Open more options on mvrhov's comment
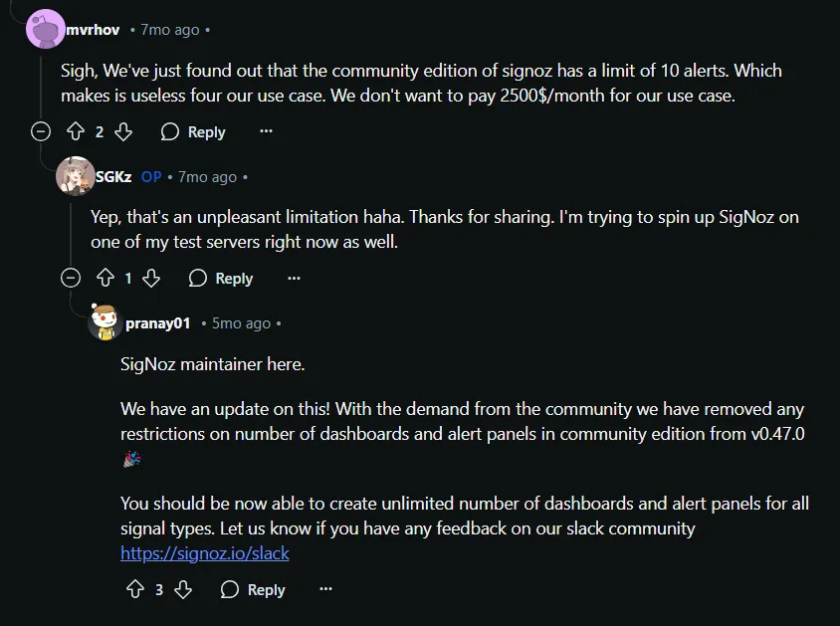The width and height of the screenshot is (840, 626). click(266, 131)
